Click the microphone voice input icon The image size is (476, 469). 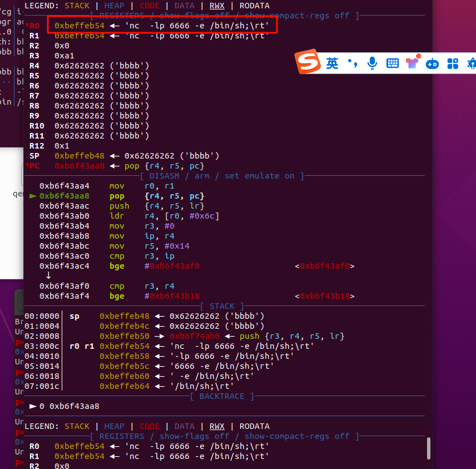[x=372, y=63]
